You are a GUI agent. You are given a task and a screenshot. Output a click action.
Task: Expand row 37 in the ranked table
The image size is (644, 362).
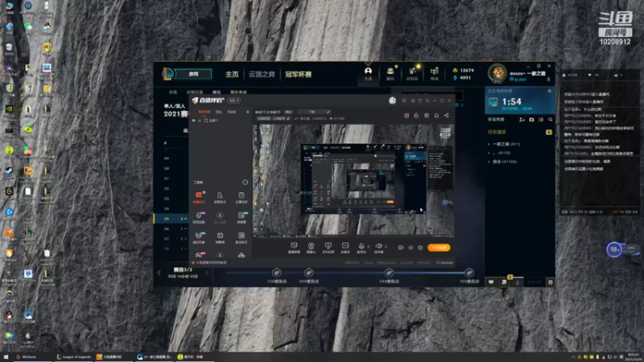tap(184, 238)
